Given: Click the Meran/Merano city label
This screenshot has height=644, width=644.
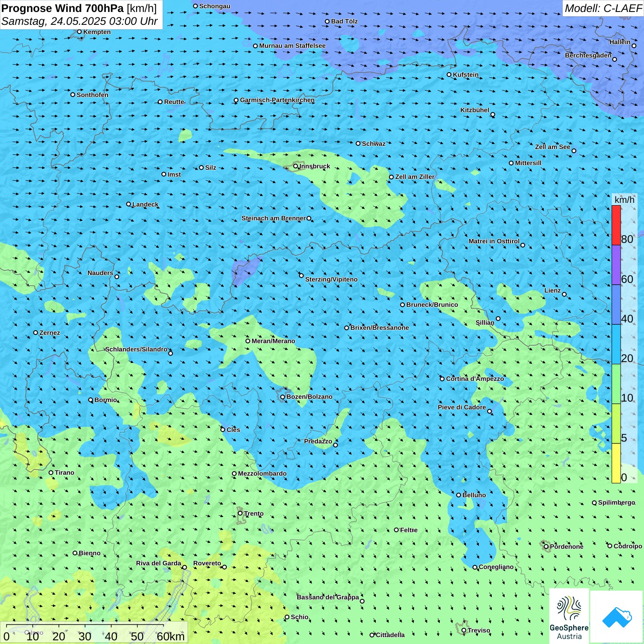Looking at the screenshot, I should pyautogui.click(x=273, y=341).
